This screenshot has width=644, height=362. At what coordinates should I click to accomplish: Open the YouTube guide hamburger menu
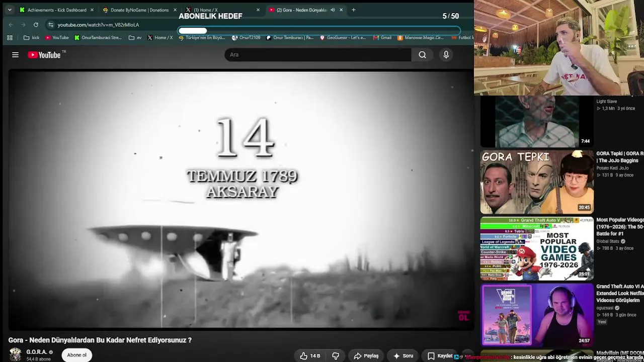15,55
